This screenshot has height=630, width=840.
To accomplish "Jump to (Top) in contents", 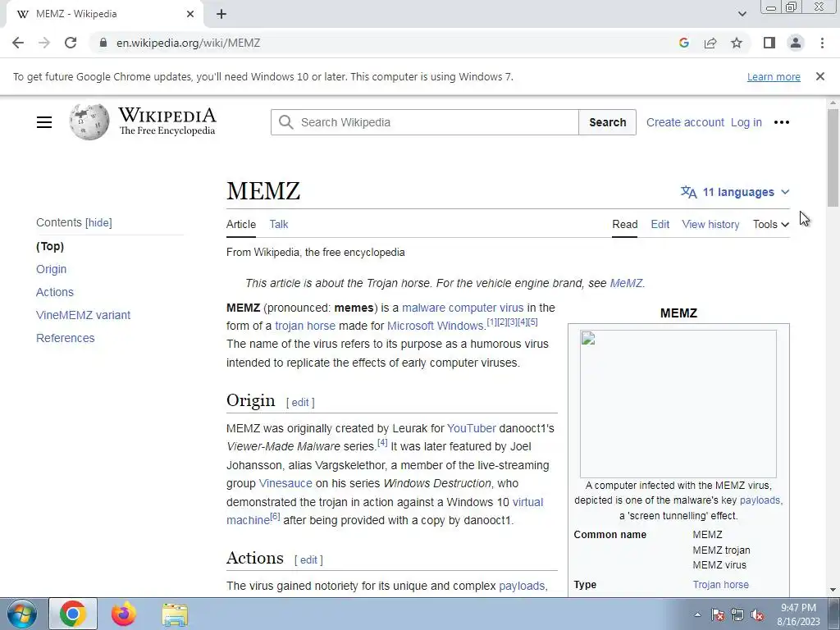I will [50, 246].
